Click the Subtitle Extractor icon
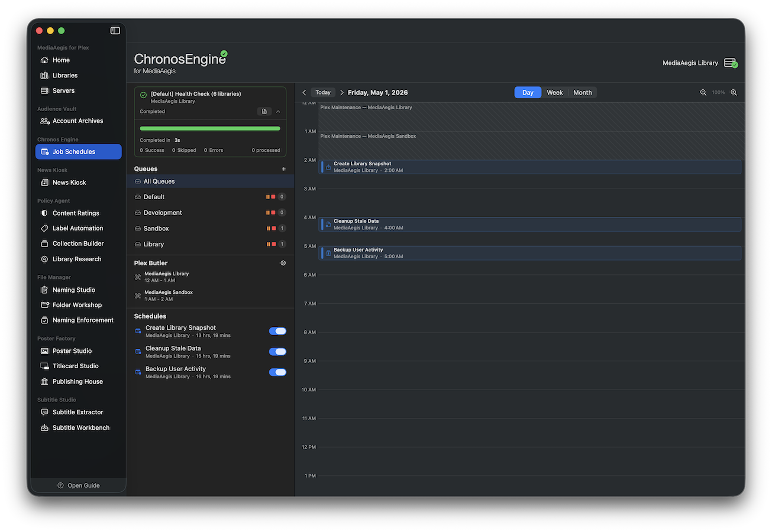772x532 pixels. [44, 413]
